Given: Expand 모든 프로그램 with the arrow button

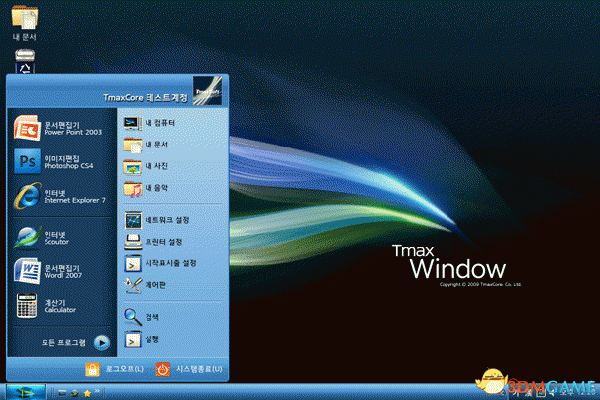Looking at the screenshot, I should [102, 342].
